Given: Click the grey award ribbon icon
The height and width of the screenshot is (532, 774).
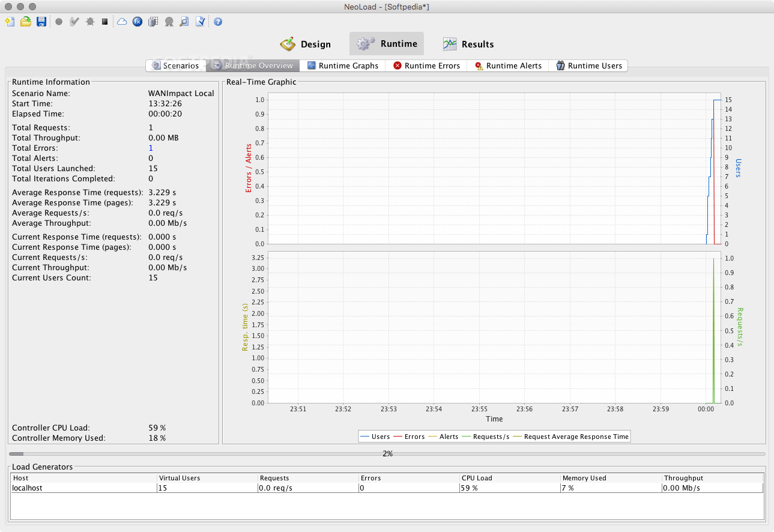Looking at the screenshot, I should pos(169,22).
